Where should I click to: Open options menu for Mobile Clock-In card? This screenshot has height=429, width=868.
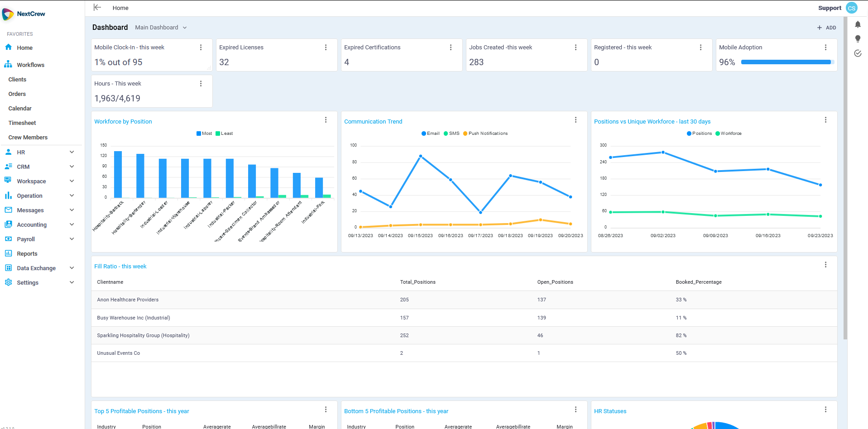click(201, 48)
